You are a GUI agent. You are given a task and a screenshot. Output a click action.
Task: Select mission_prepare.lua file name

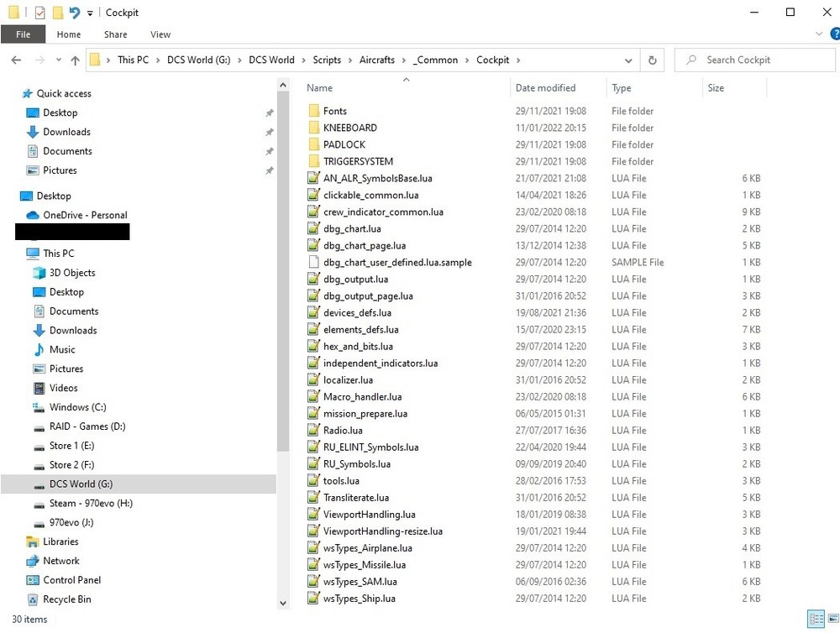(365, 413)
